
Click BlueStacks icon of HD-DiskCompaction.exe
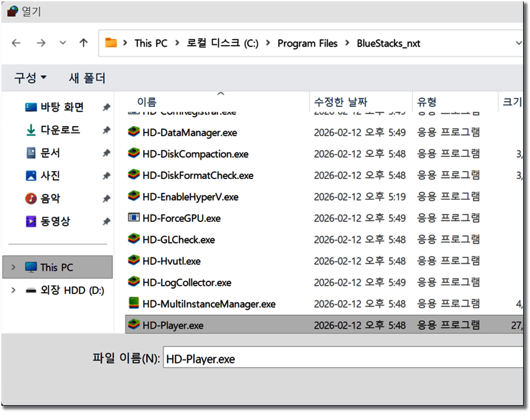[x=134, y=153]
